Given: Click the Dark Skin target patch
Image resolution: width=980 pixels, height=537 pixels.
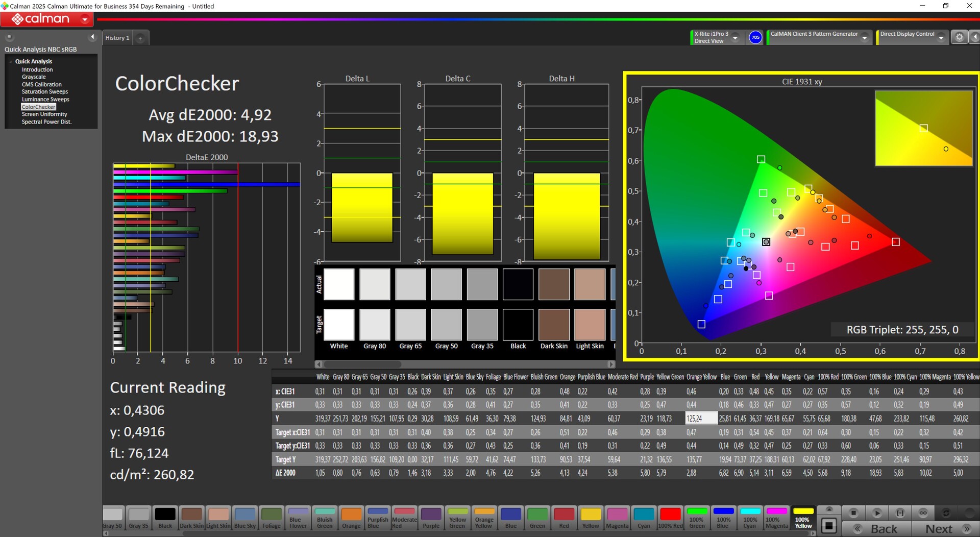Looking at the screenshot, I should (x=554, y=325).
